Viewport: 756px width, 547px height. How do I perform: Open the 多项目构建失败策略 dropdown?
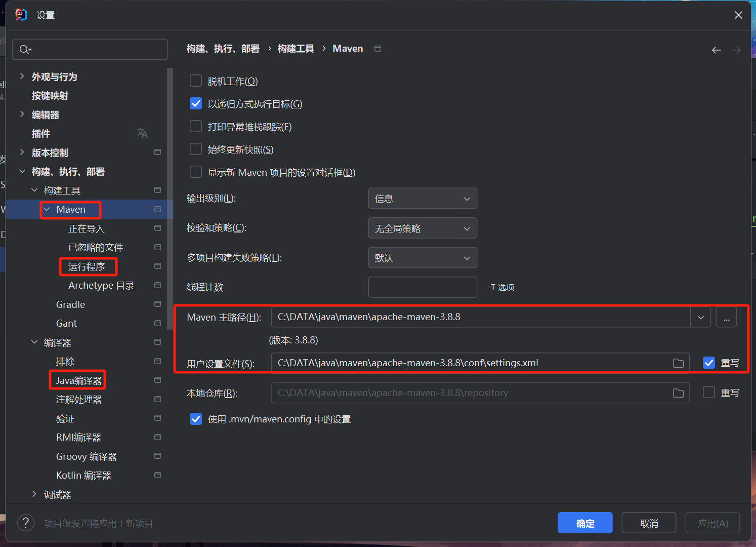pyautogui.click(x=423, y=257)
